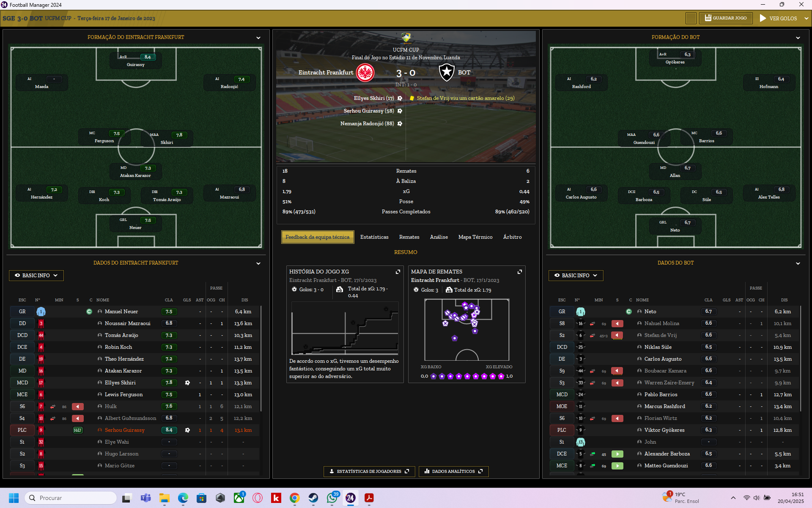812x508 pixels.
Task: Expand the História do Jogo xG panel
Action: tap(398, 272)
